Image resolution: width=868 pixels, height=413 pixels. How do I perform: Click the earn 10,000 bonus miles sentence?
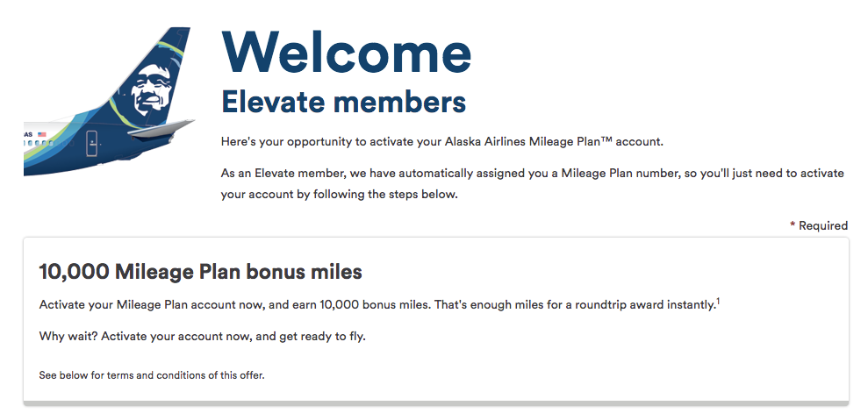click(x=377, y=304)
